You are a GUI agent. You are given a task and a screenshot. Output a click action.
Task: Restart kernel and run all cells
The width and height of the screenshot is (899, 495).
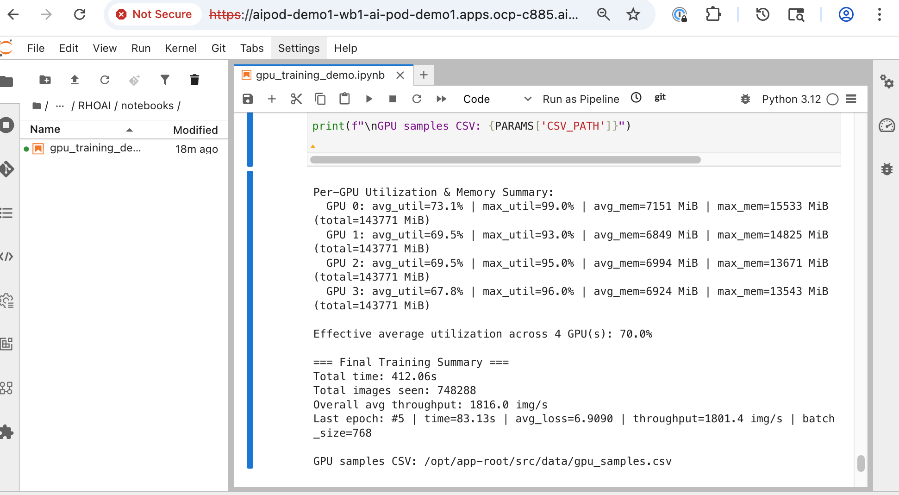coord(441,99)
